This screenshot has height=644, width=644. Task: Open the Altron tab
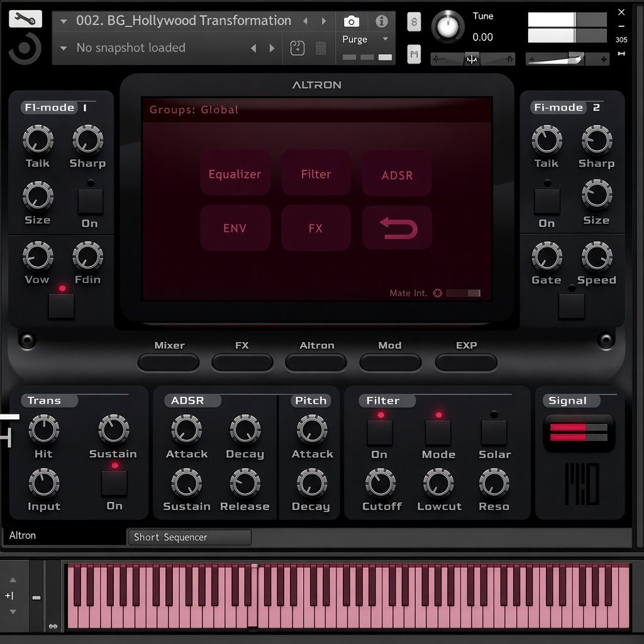(316, 363)
